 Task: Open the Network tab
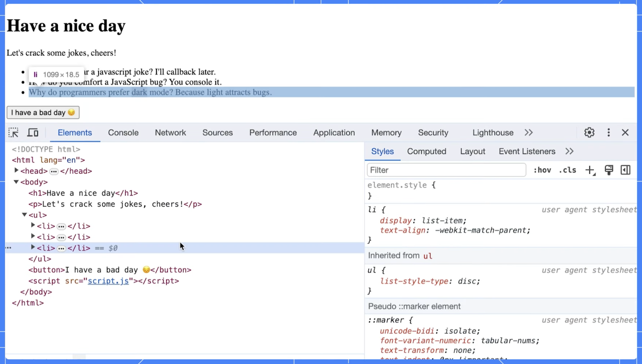coord(170,133)
